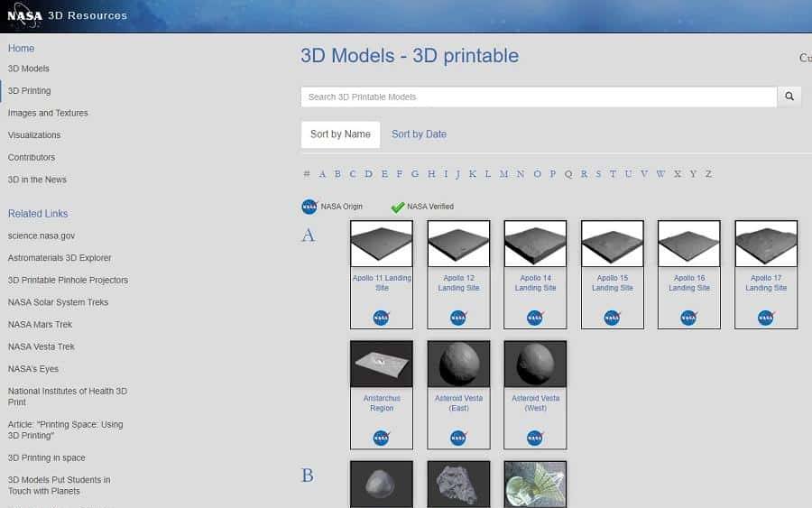812x508 pixels.
Task: Click Asteroid Vesta (East) title link
Action: point(458,402)
